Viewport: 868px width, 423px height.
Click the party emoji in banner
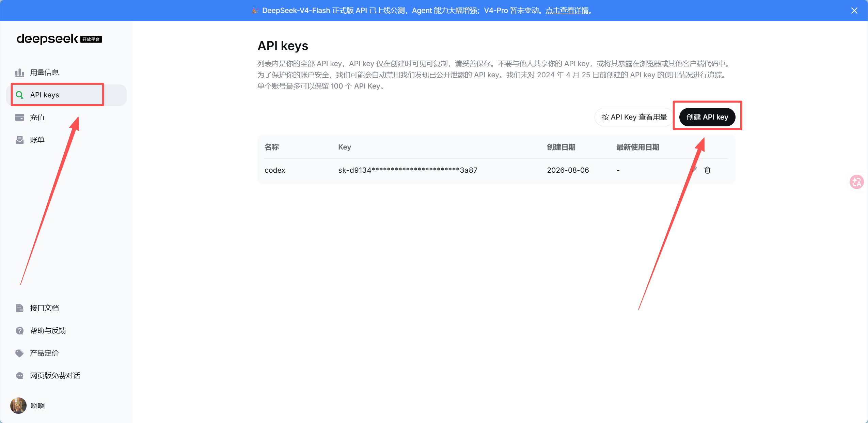pyautogui.click(x=255, y=11)
